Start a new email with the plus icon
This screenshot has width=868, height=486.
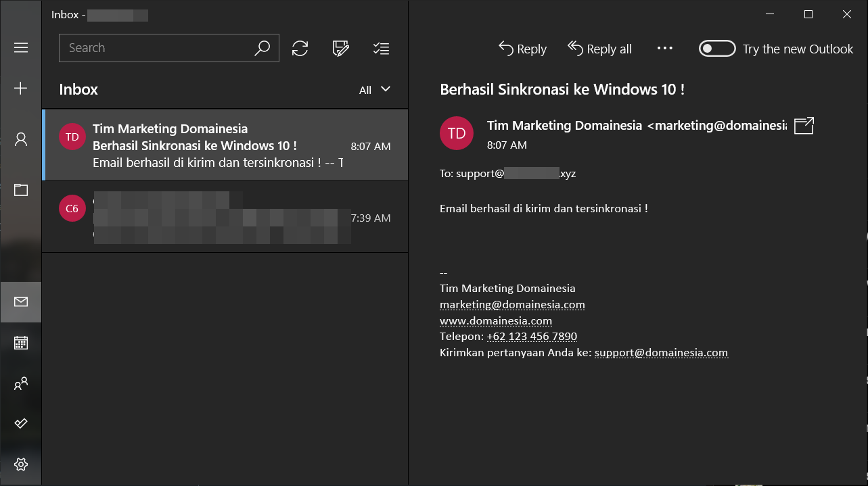click(x=20, y=88)
